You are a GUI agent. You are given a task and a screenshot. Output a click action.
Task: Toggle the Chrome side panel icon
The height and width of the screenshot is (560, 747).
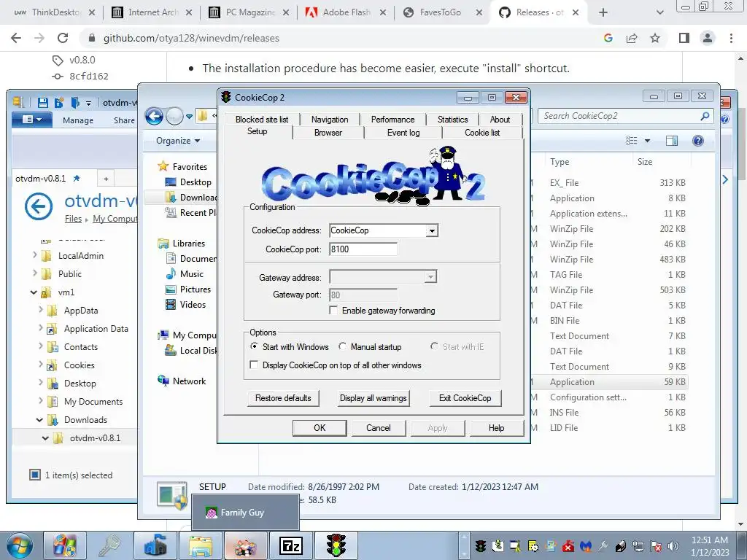pyautogui.click(x=684, y=38)
